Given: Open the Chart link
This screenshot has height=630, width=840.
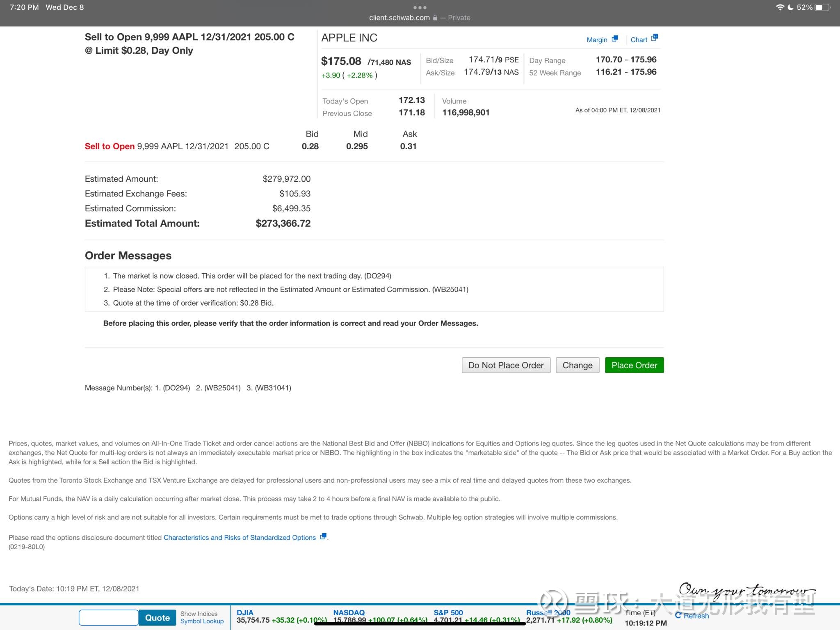Looking at the screenshot, I should coord(639,40).
